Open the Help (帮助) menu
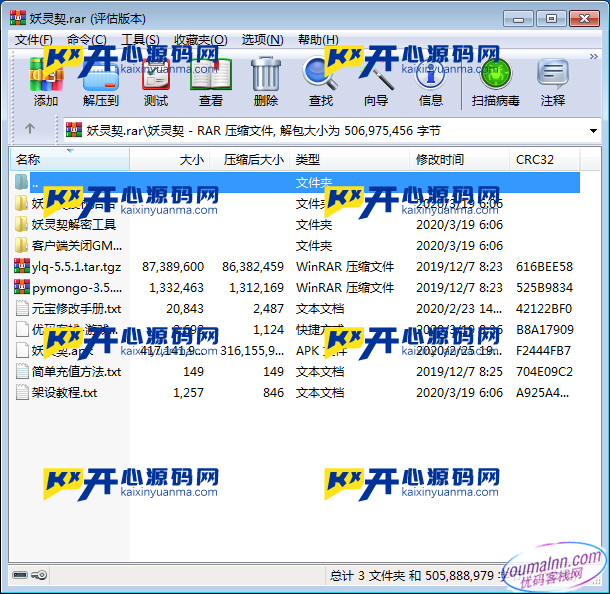Viewport: 610px width, 594px height. pos(317,40)
